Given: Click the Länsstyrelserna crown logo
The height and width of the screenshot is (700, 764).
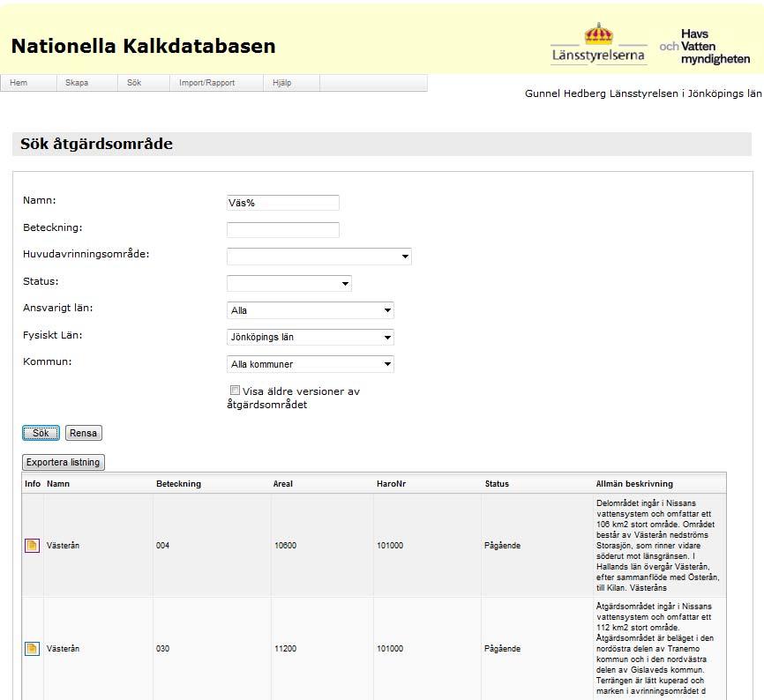Looking at the screenshot, I should [x=598, y=43].
